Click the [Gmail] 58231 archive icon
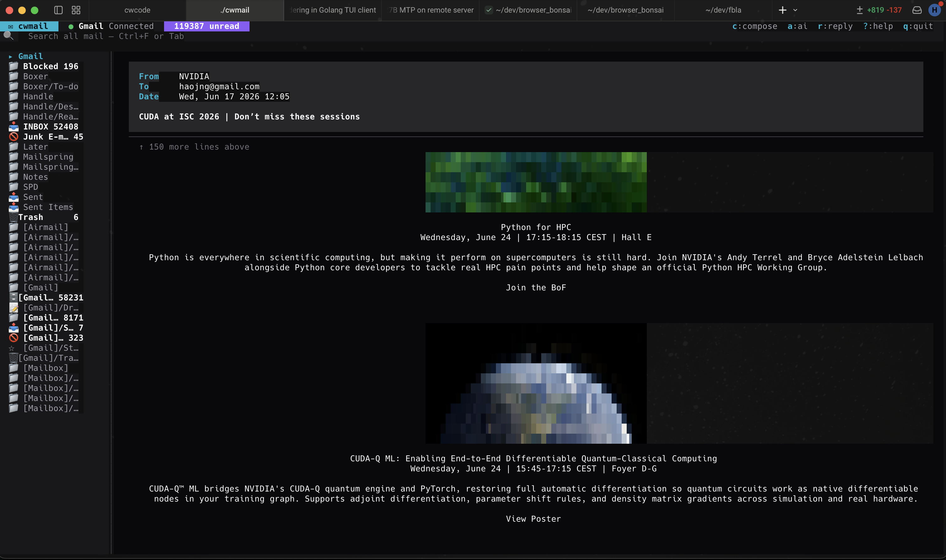This screenshot has height=560, width=946. tap(14, 298)
